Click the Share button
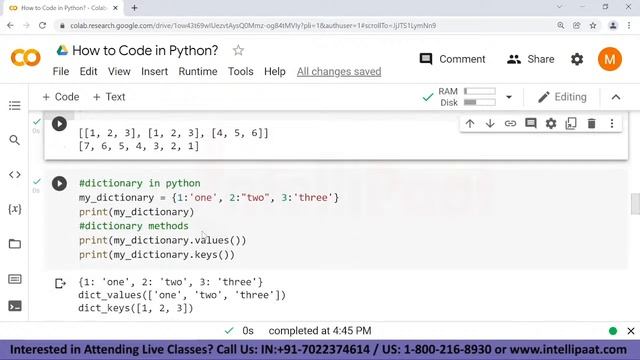This screenshot has height=360, width=640. tap(530, 59)
